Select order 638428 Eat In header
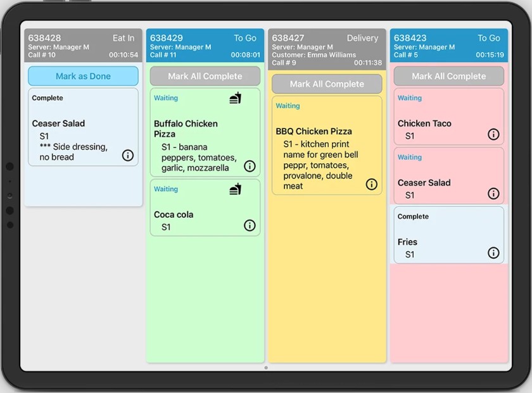This screenshot has width=532, height=393. 83,46
